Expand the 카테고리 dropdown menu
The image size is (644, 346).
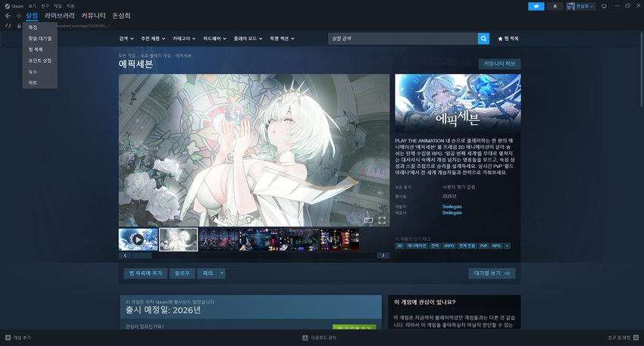pos(184,39)
